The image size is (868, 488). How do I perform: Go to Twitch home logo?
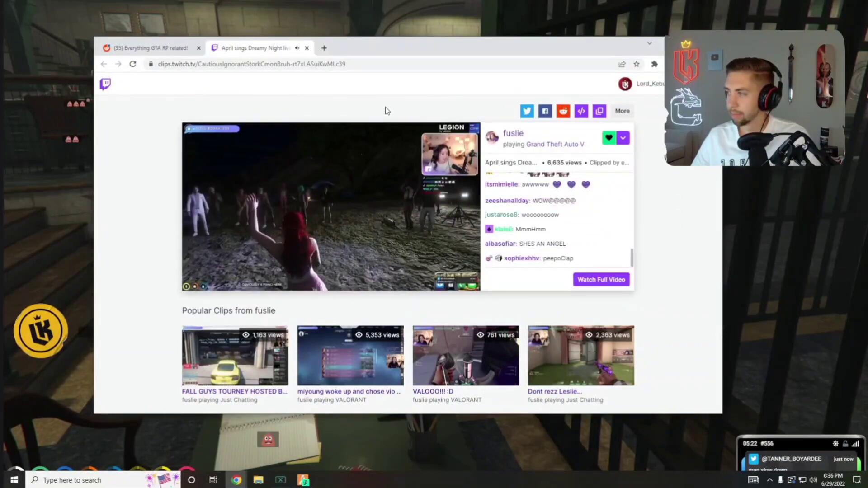click(x=105, y=84)
